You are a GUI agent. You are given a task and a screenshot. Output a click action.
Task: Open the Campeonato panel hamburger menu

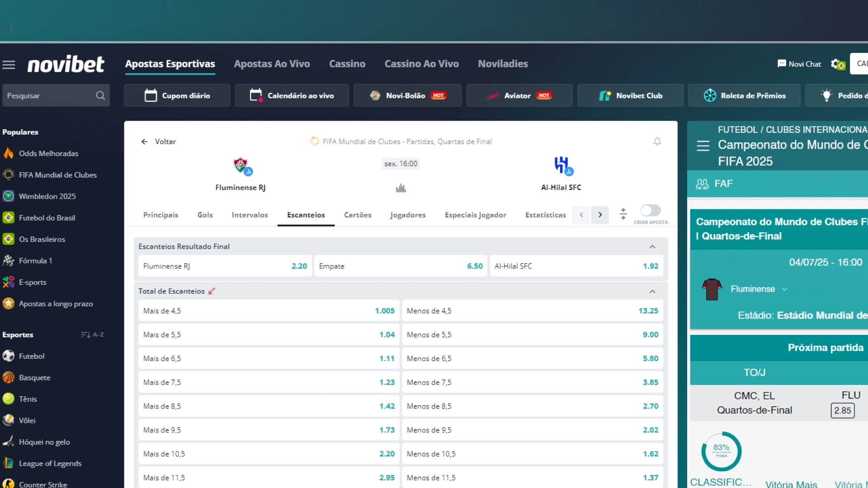tap(703, 146)
